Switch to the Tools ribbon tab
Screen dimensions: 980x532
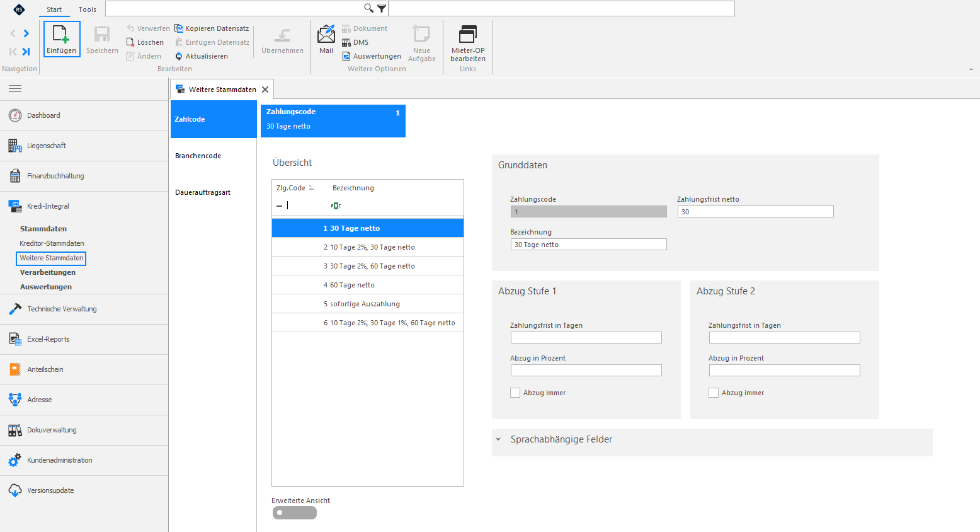click(88, 9)
